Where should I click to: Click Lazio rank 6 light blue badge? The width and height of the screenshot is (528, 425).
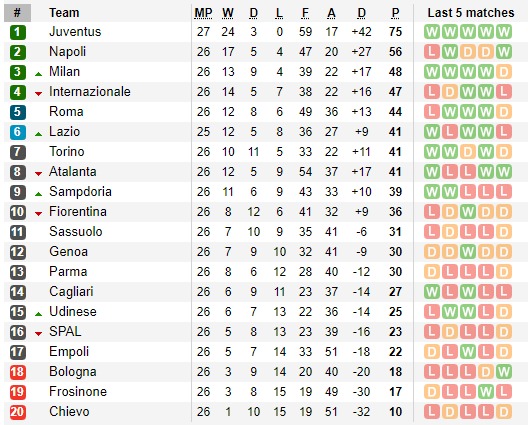(18, 132)
